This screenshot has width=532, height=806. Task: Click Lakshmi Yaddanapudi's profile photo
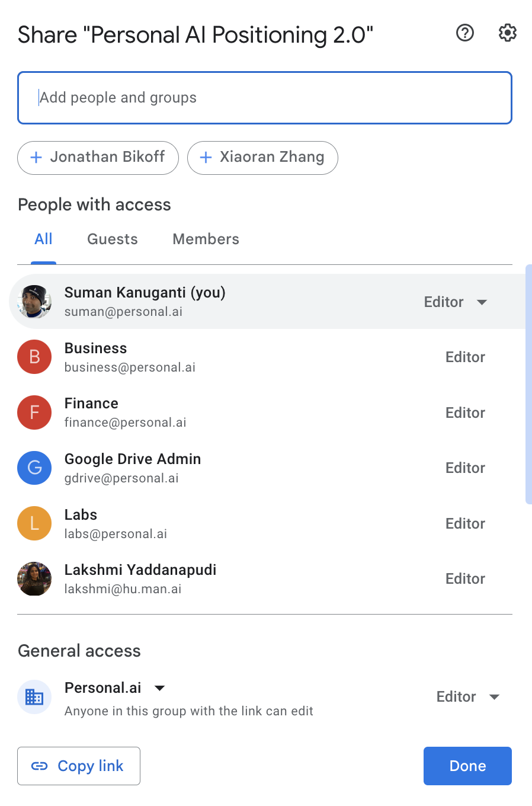point(34,578)
